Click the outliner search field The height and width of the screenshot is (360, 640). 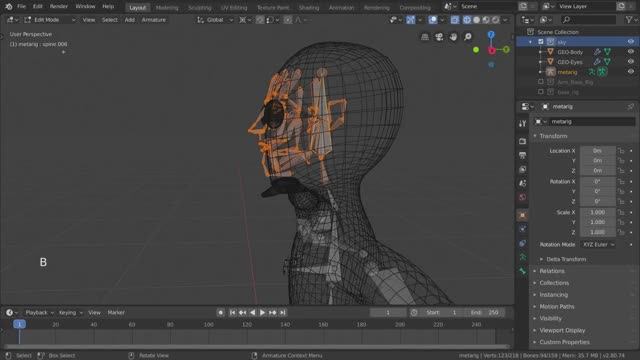click(x=588, y=20)
